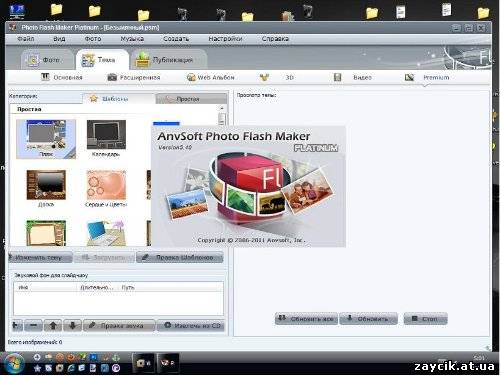Click the template list scrollbar thumb
Screen dimensions: 500x376
pyautogui.click(x=222, y=119)
